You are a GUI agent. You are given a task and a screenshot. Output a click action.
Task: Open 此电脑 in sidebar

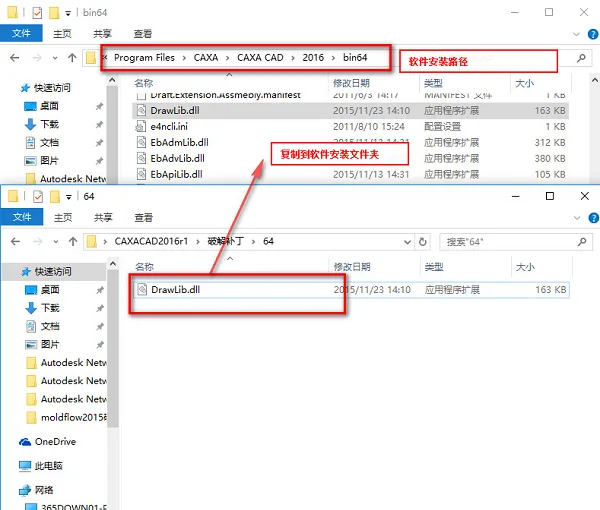(41, 466)
